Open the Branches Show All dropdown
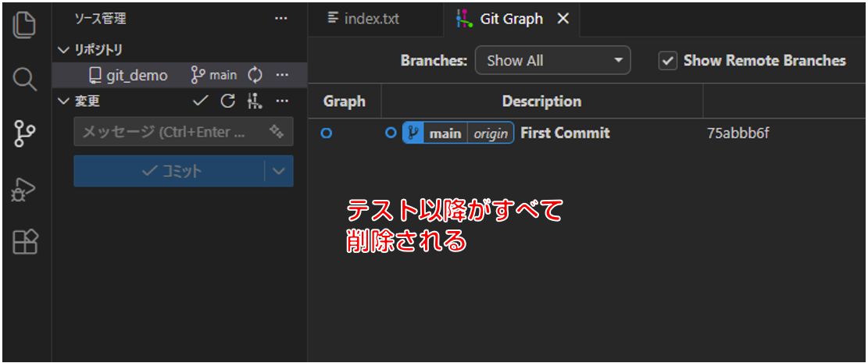 552,61
